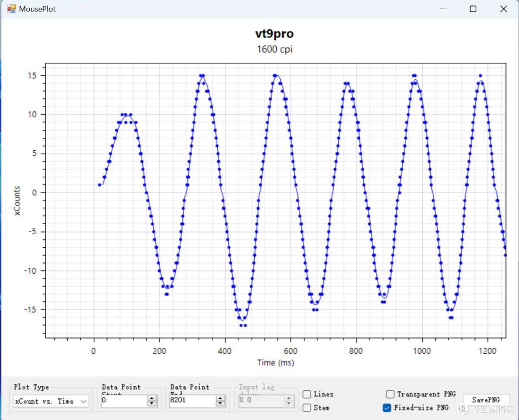Click the vt9pro plot title
519x420 pixels.
pos(274,34)
